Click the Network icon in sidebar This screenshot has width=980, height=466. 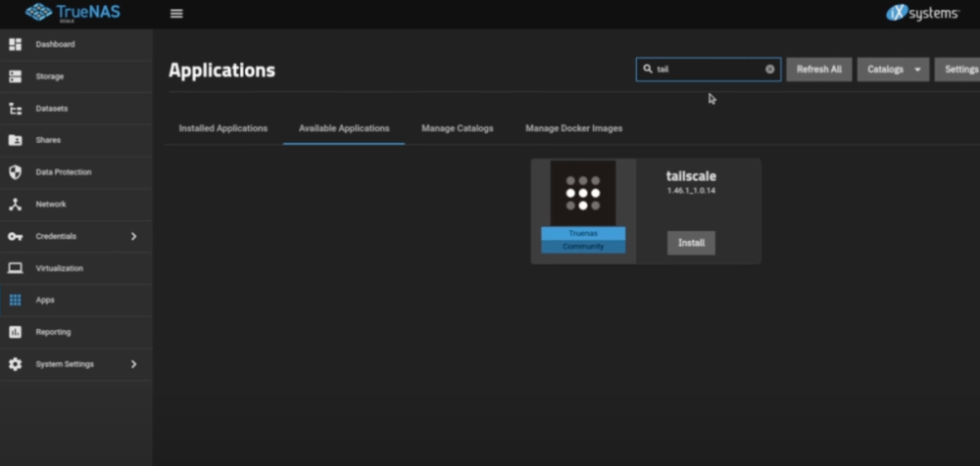15,205
